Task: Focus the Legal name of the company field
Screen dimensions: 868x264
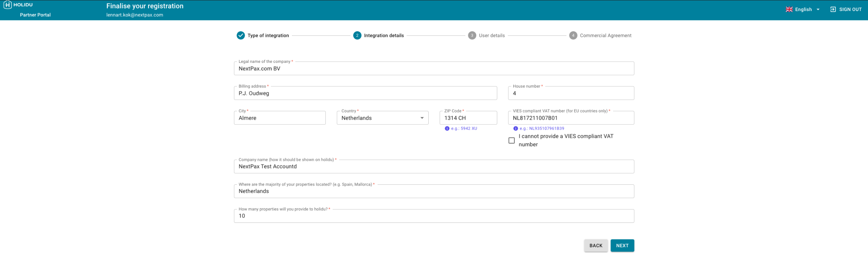Action: point(434,69)
